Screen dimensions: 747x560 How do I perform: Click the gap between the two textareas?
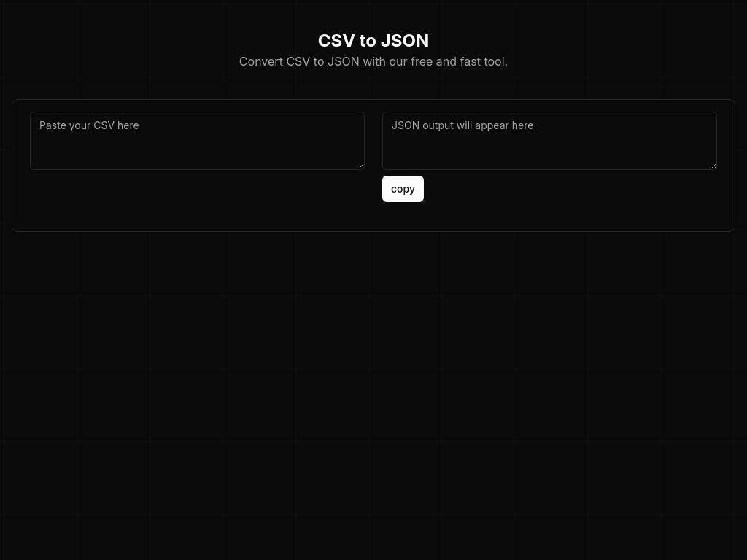373,141
